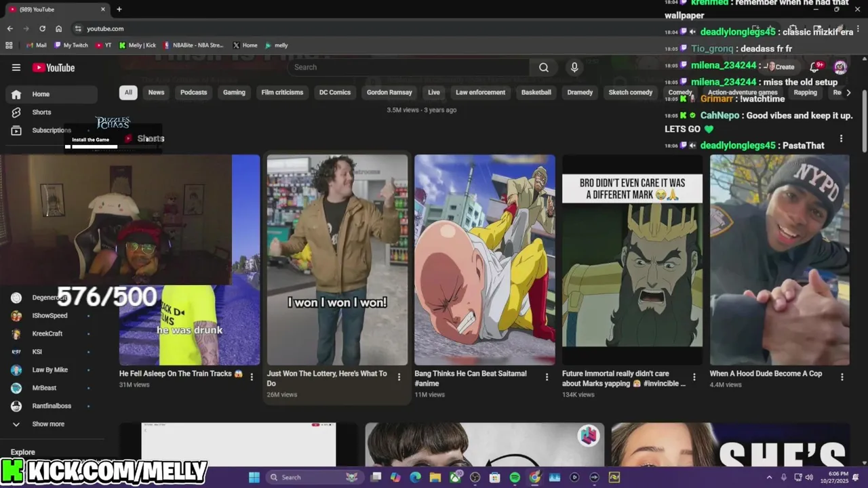Open the apps grid in the bookmarks bar
The width and height of the screenshot is (868, 488).
[9, 45]
